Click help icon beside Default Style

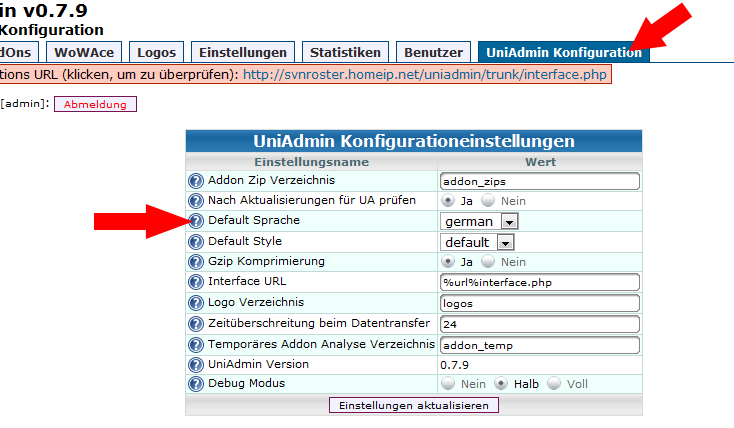pyautogui.click(x=196, y=242)
